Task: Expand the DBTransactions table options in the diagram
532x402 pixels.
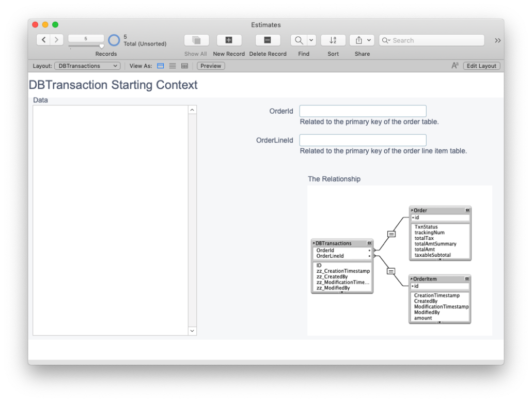Action: pos(370,243)
